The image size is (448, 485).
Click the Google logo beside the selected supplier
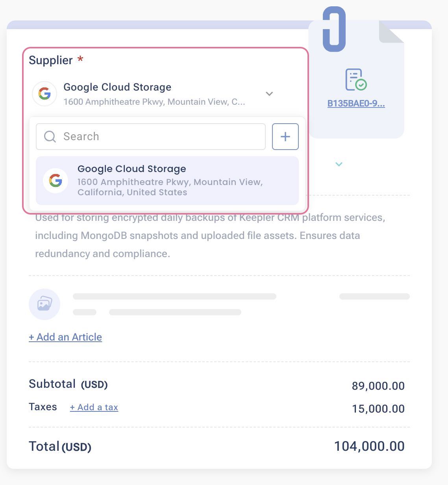[44, 94]
